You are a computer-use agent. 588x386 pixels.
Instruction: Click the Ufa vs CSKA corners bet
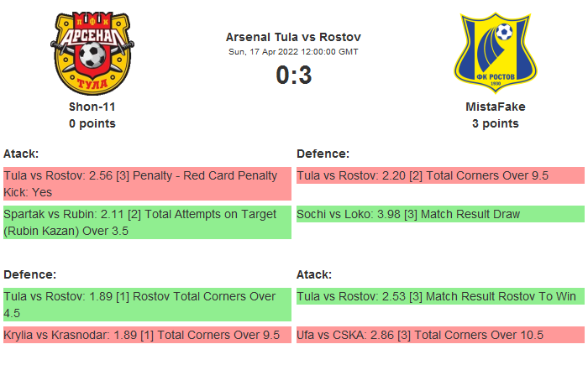pyautogui.click(x=440, y=335)
